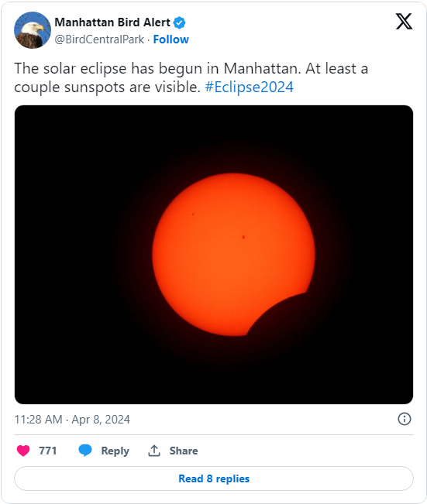The height and width of the screenshot is (504, 427).
Task: Open the eagle profile avatar
Action: pos(33,30)
